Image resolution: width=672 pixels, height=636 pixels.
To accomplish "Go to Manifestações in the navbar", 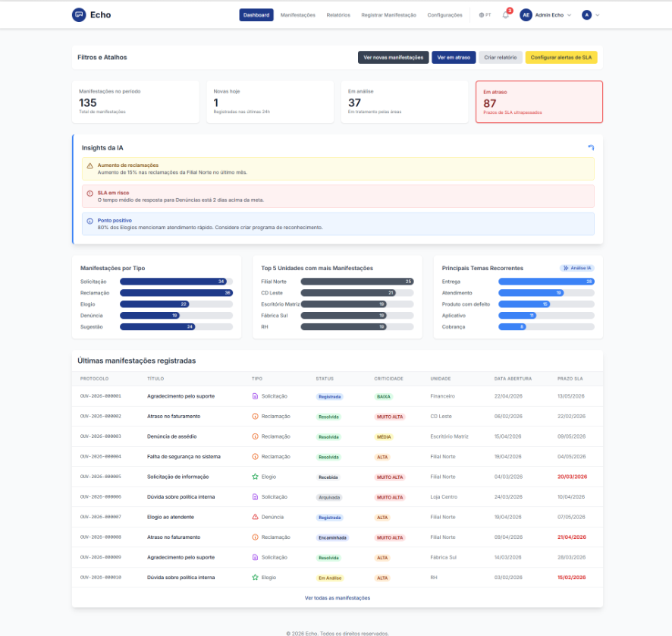I will (298, 15).
